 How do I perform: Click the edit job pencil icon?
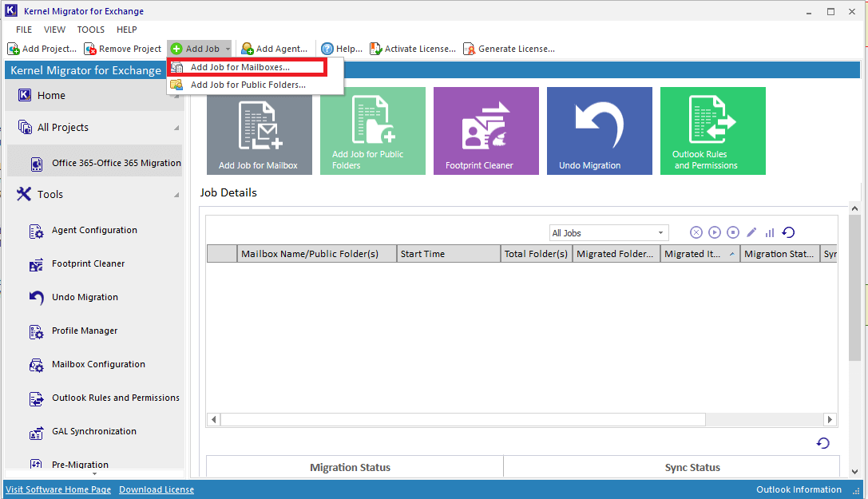pyautogui.click(x=751, y=232)
